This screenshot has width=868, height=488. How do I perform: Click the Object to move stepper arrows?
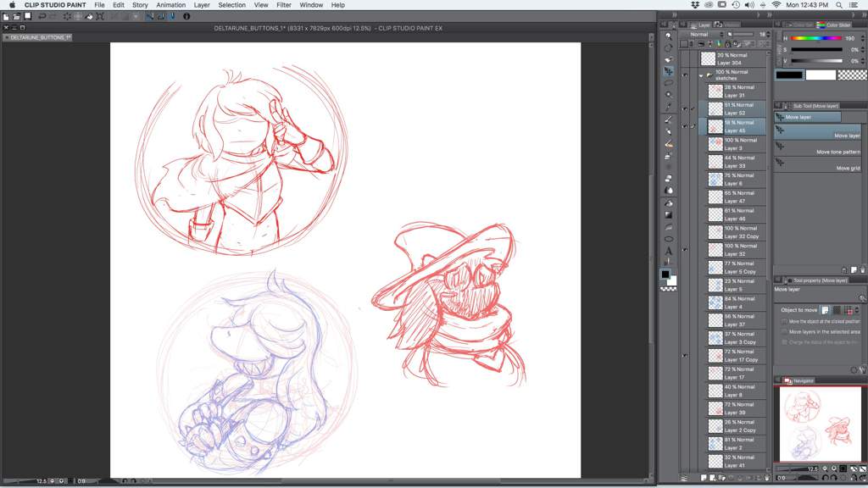pos(858,310)
